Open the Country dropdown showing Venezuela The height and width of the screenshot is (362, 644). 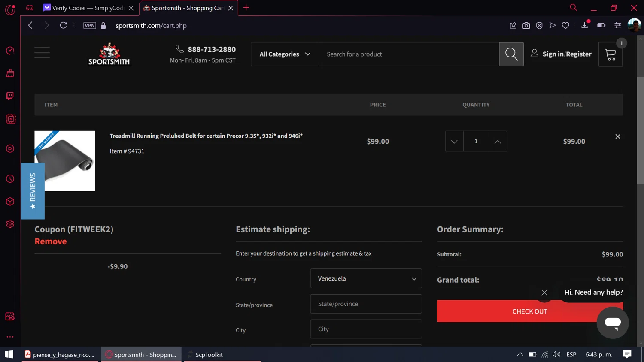366,278
